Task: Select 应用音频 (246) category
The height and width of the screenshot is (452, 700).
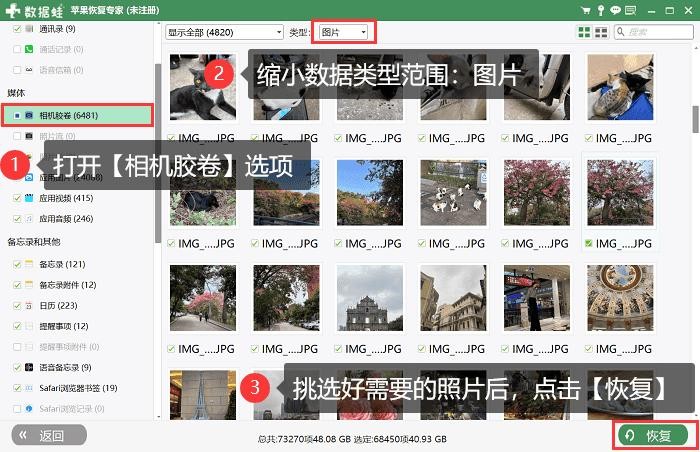Action: coord(66,219)
